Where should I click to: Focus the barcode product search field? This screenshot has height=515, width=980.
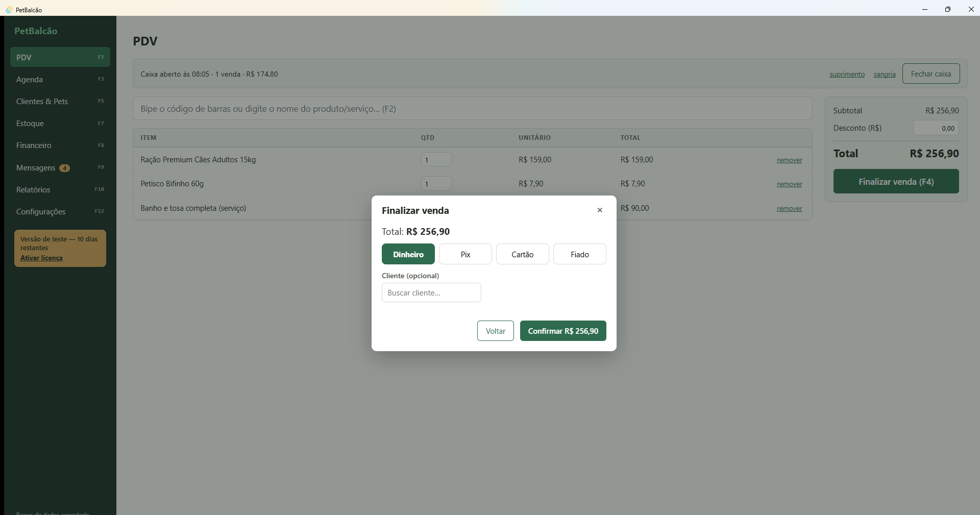pyautogui.click(x=473, y=108)
